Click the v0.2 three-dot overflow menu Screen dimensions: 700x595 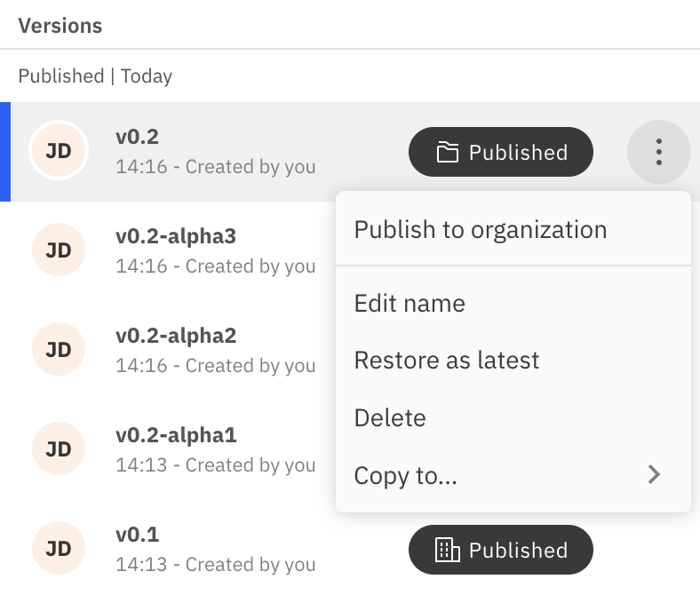point(658,152)
